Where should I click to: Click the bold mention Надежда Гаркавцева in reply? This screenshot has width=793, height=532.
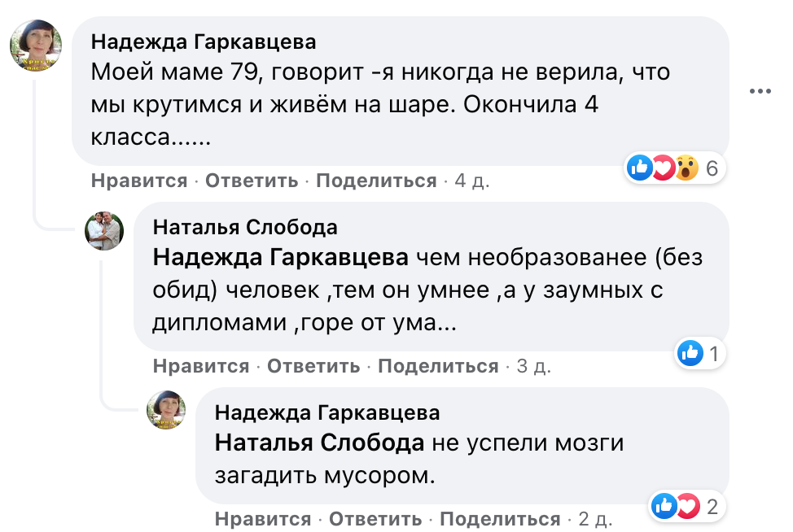tap(280, 259)
